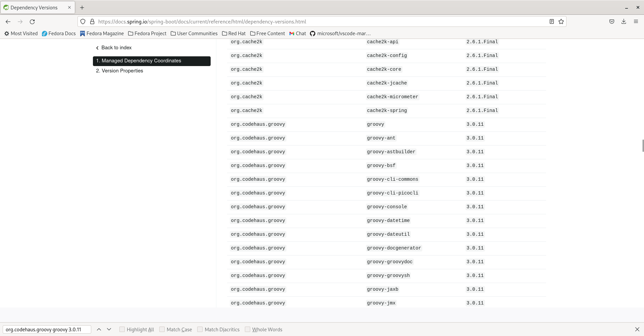Enable Match Diacritics checkbox
The height and width of the screenshot is (336, 644).
pyautogui.click(x=200, y=329)
